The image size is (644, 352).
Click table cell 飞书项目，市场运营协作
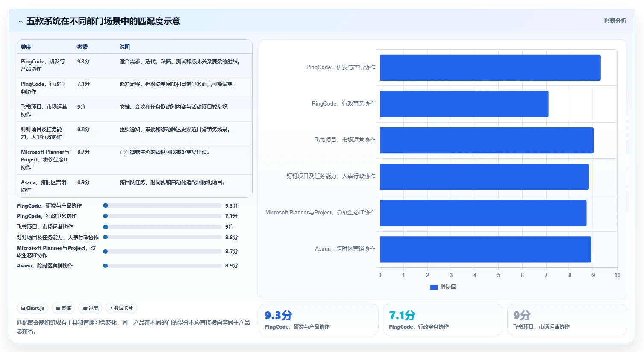point(45,110)
